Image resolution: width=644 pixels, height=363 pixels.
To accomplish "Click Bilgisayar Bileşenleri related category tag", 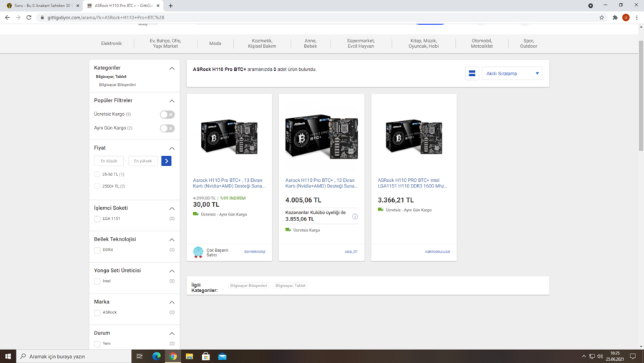I will [248, 286].
